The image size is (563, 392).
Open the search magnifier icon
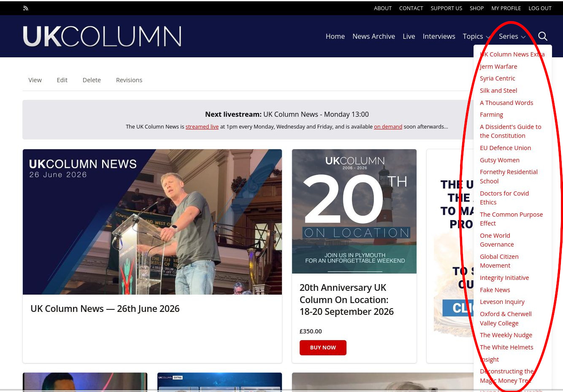click(543, 36)
